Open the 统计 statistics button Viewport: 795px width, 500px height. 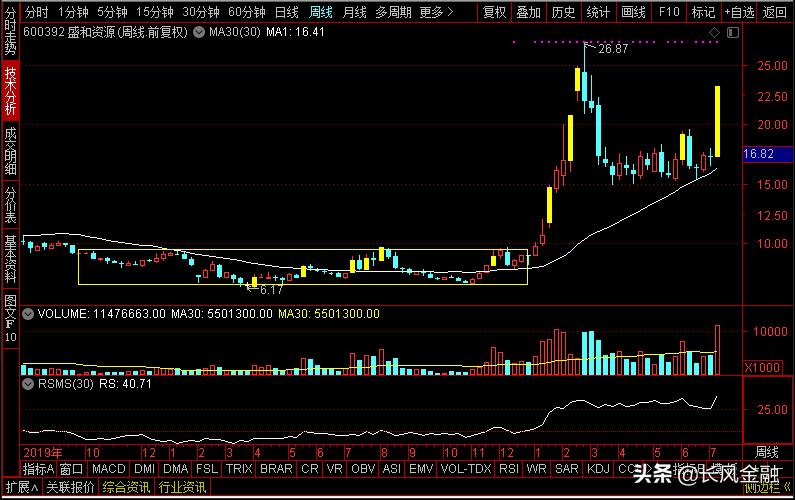[x=598, y=12]
